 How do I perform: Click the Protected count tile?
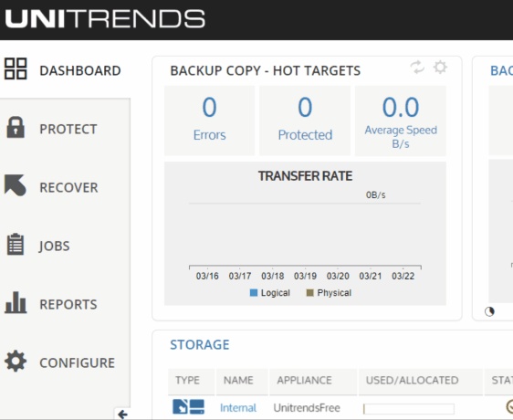tap(305, 121)
